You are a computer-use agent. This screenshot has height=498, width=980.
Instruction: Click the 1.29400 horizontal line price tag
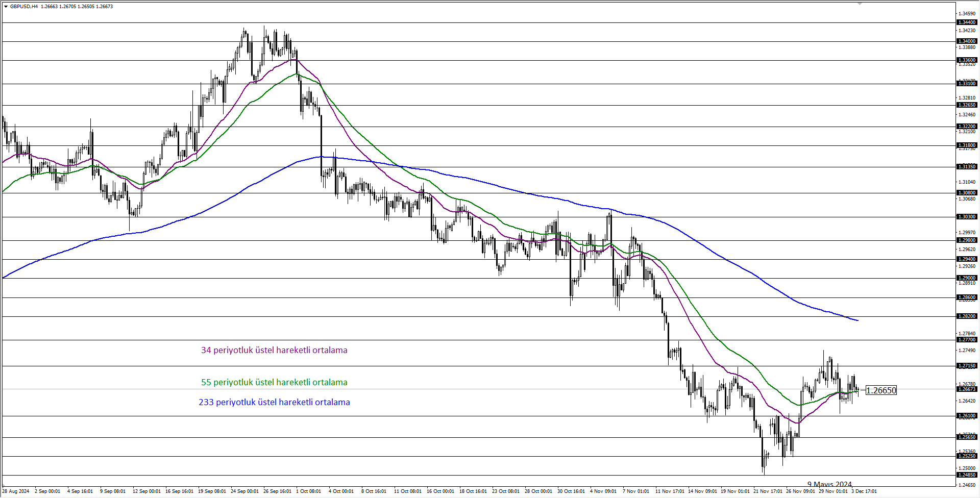967,259
